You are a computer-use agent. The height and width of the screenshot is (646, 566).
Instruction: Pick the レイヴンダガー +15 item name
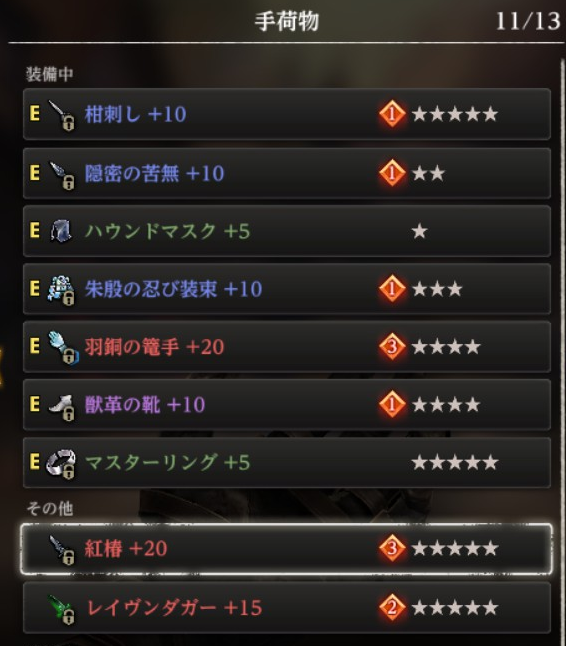tap(173, 608)
